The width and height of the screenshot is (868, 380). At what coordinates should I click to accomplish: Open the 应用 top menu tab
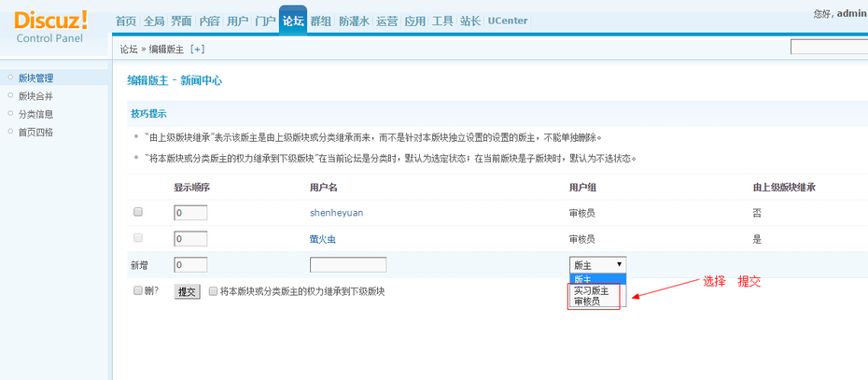[414, 21]
